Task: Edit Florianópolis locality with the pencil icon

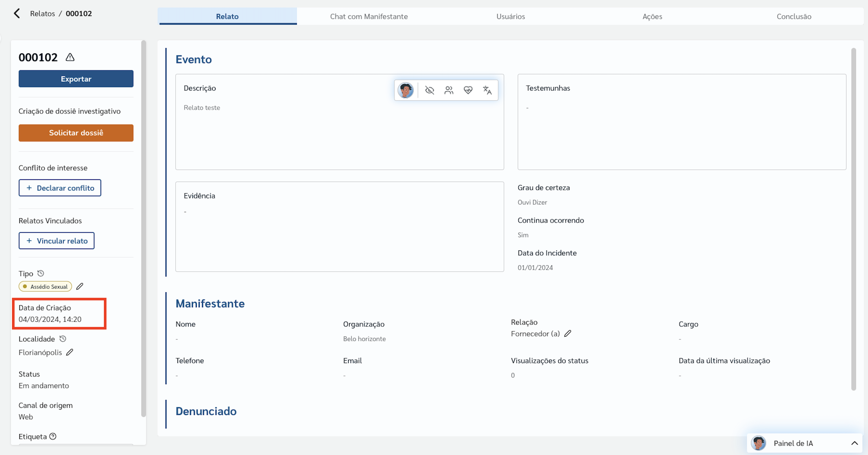Action: click(70, 352)
